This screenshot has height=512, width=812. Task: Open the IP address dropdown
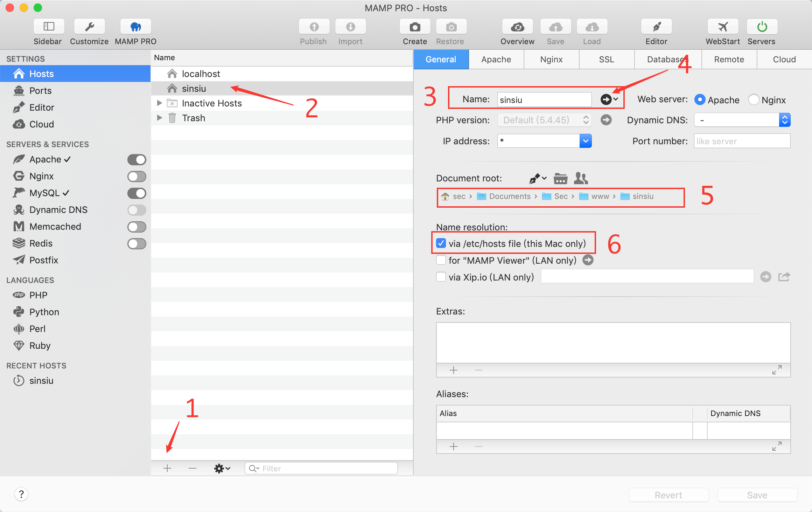pos(586,141)
